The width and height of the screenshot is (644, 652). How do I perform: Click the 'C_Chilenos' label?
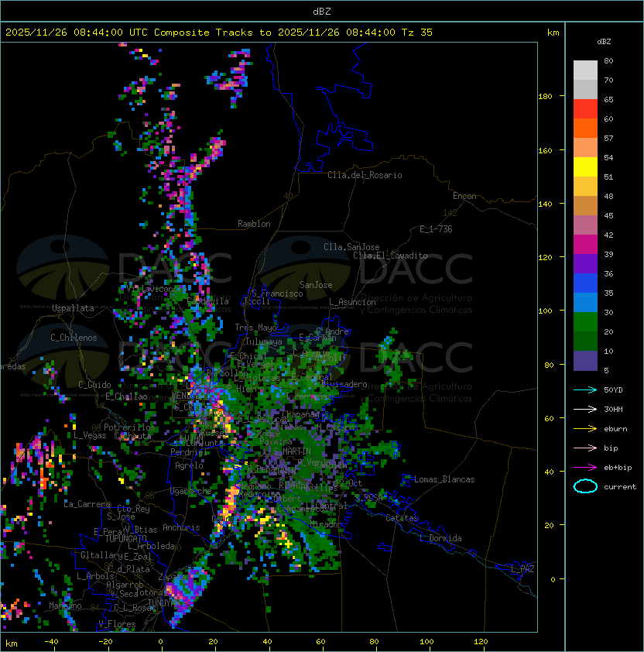click(74, 338)
